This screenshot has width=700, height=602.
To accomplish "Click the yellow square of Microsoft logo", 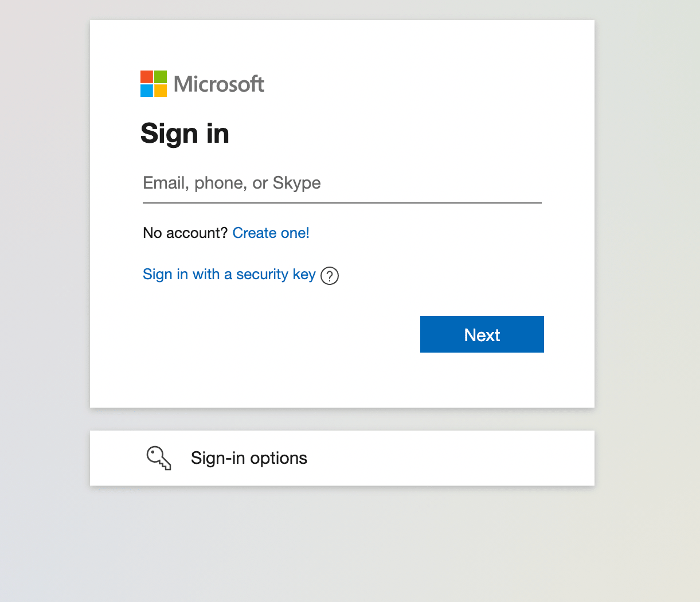I will [161, 91].
